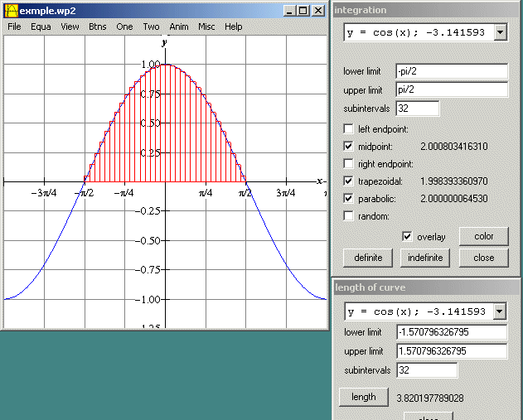
Task: Open the Anim menu
Action: [178, 27]
